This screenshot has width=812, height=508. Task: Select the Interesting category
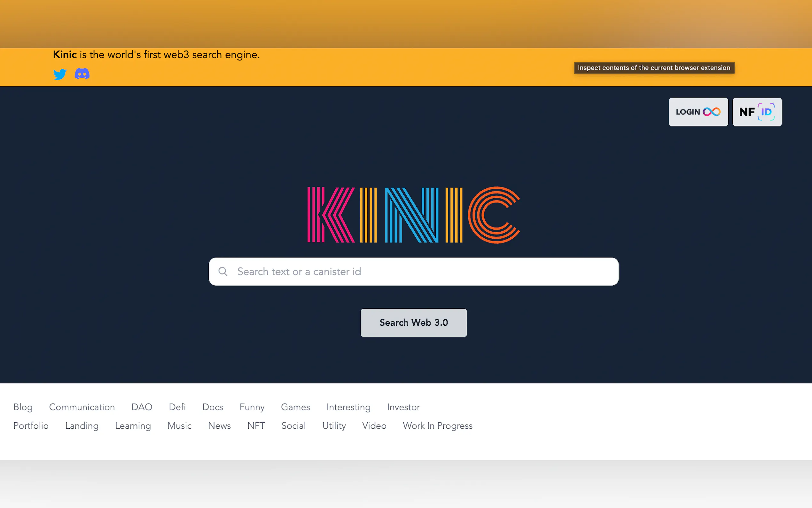pyautogui.click(x=348, y=407)
